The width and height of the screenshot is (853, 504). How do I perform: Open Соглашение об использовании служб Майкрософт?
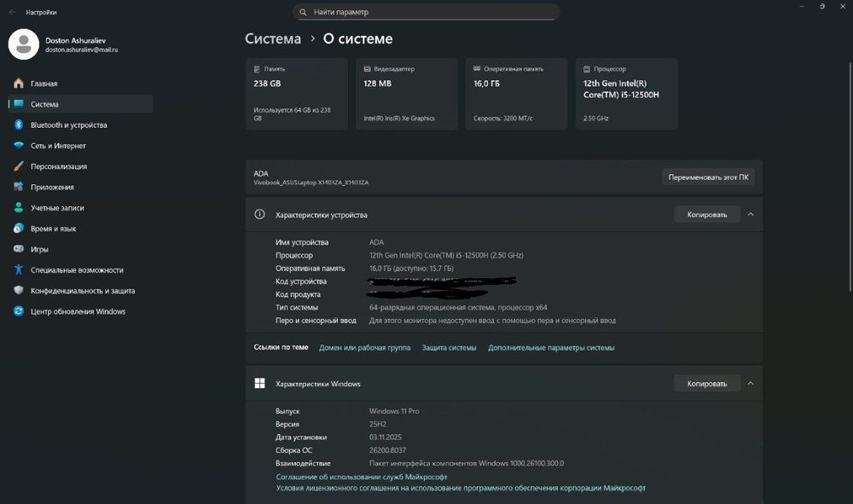(361, 477)
